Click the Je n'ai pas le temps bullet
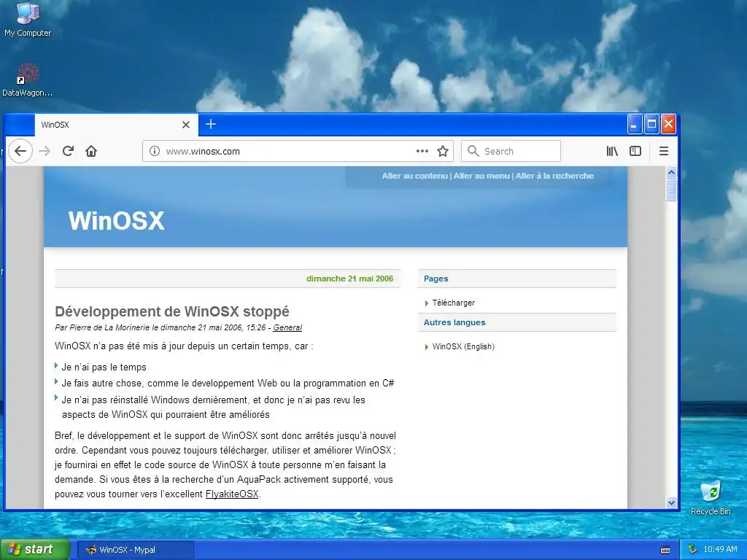The image size is (747, 560). click(104, 367)
